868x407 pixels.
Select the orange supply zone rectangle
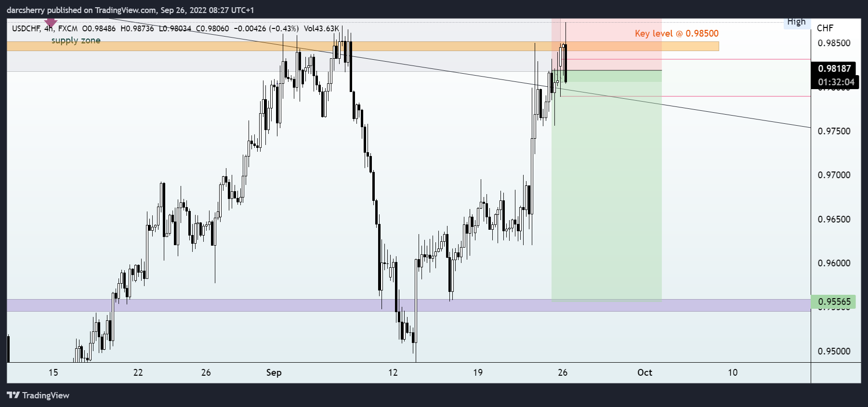pos(363,46)
